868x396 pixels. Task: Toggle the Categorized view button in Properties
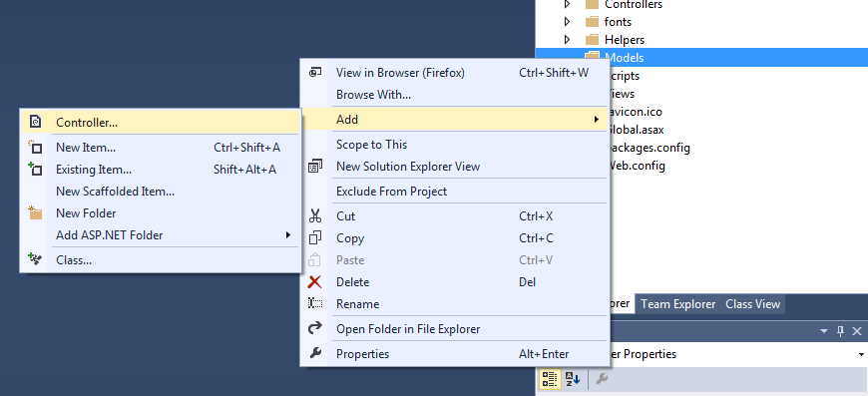point(550,379)
